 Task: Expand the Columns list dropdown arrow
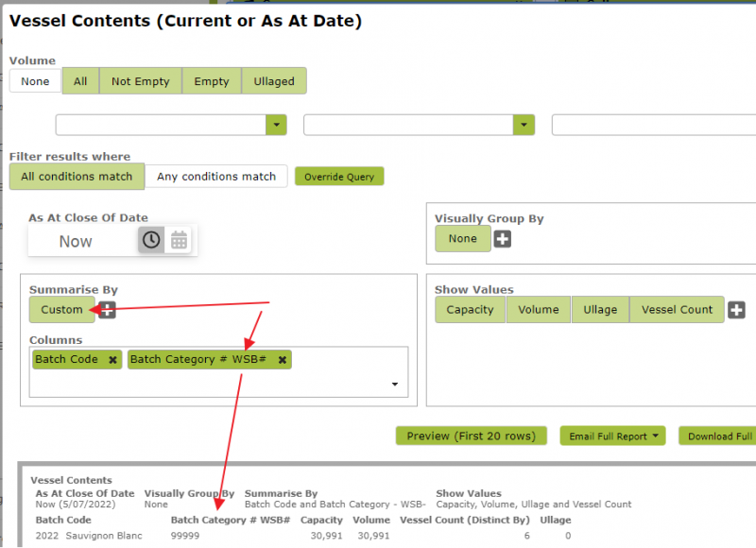(394, 385)
